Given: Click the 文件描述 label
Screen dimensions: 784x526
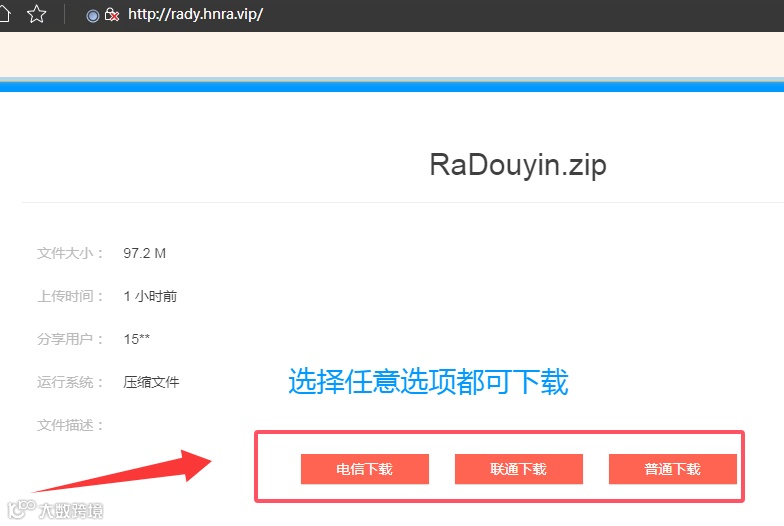Looking at the screenshot, I should (x=70, y=425).
